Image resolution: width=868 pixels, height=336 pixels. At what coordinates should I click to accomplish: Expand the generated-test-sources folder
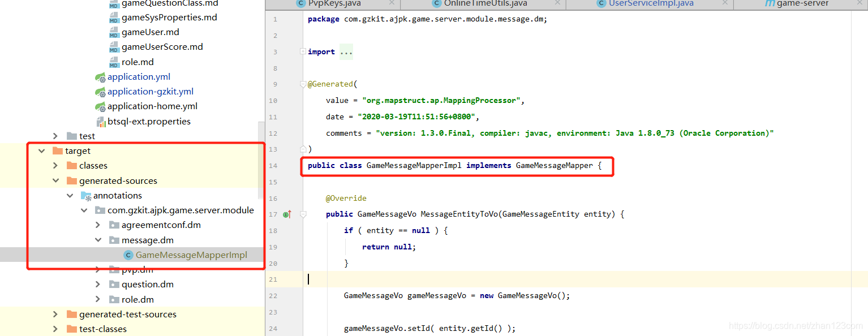55,315
